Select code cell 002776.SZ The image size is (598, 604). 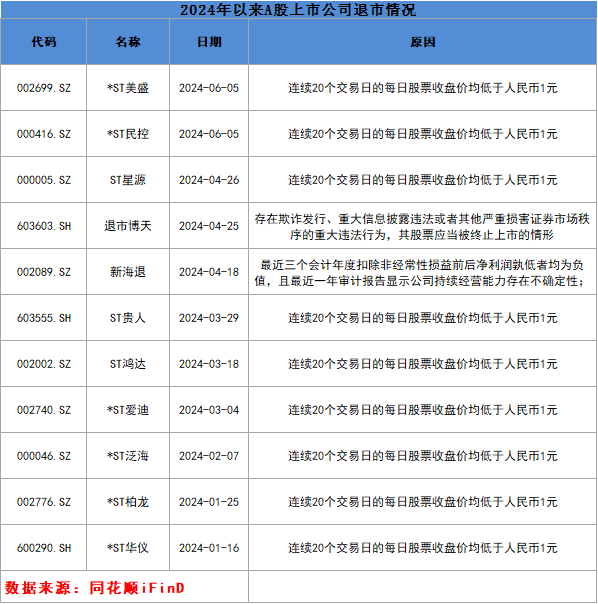pos(44,502)
